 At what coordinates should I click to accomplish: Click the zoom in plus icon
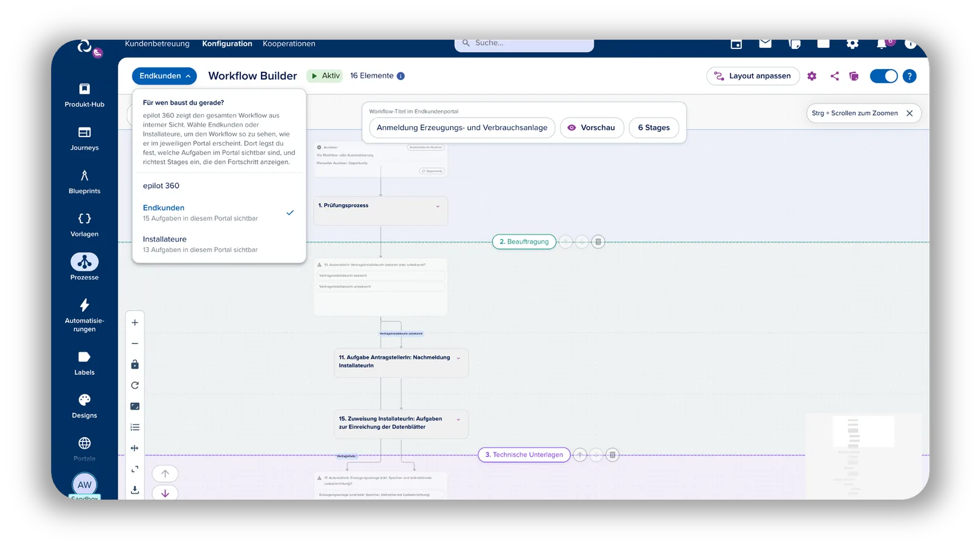click(135, 323)
